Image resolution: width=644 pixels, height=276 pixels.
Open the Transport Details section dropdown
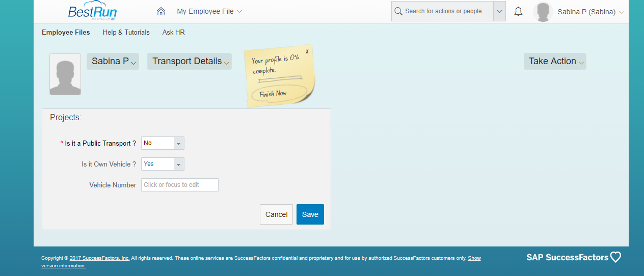190,61
